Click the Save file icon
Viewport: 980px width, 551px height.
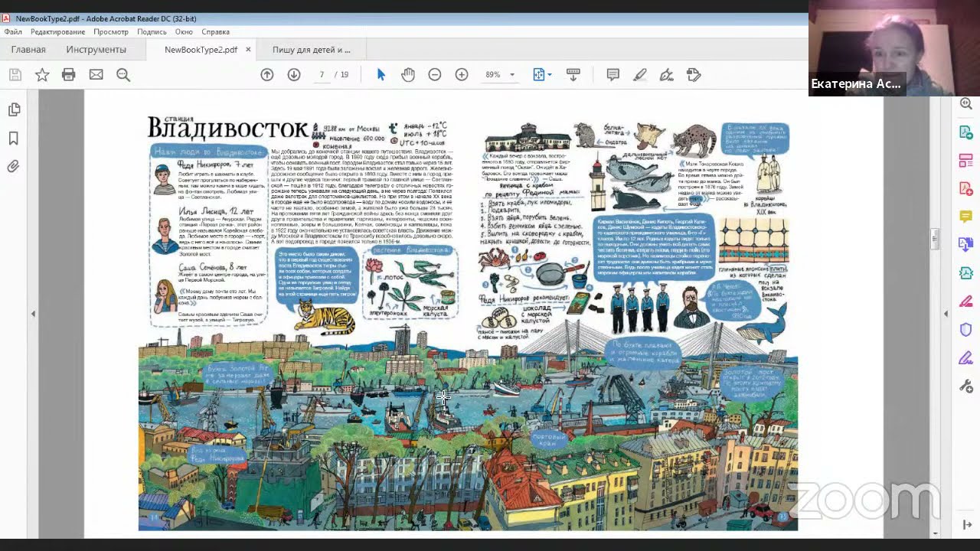(15, 74)
